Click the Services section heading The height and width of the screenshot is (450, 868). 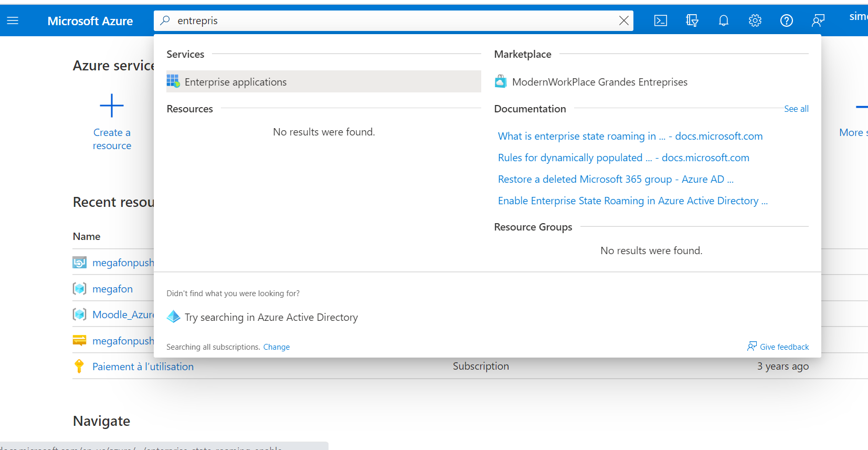pyautogui.click(x=185, y=54)
